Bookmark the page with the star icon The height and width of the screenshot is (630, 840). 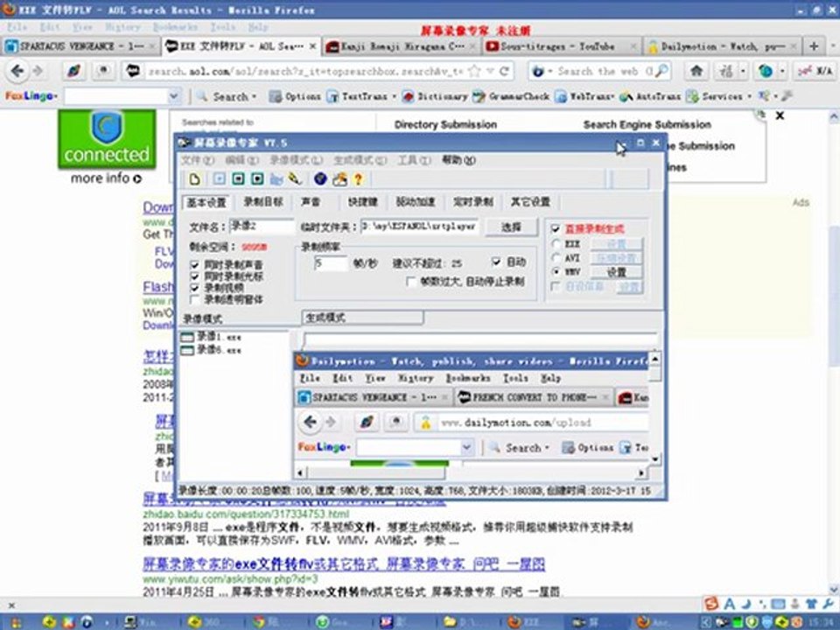point(474,71)
